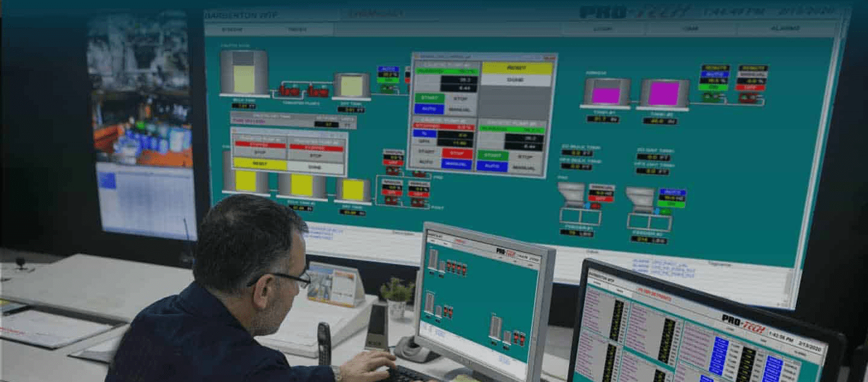Click the green ON status beside the right feeder
The height and width of the screenshot is (382, 868).
(671, 204)
